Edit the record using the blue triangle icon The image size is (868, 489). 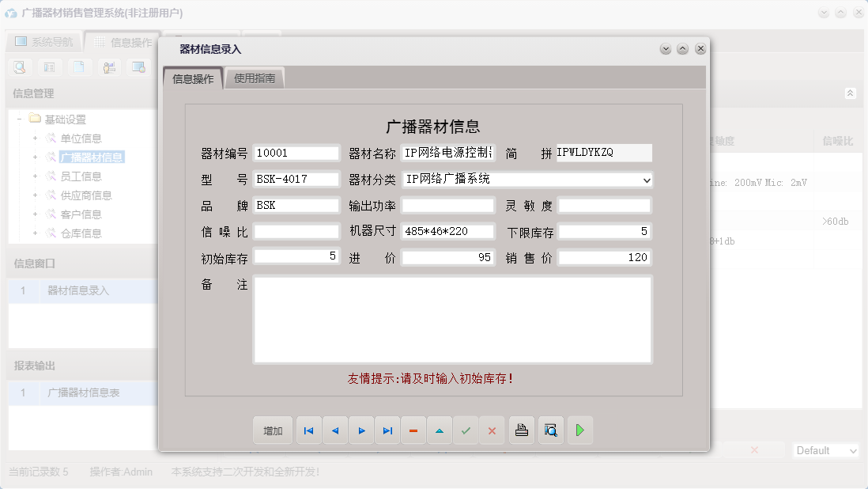[x=440, y=430]
